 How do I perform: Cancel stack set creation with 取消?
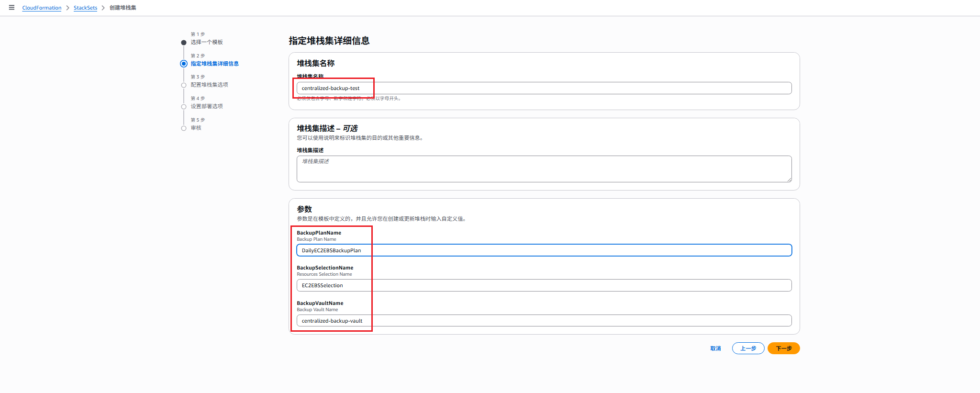(x=715, y=348)
